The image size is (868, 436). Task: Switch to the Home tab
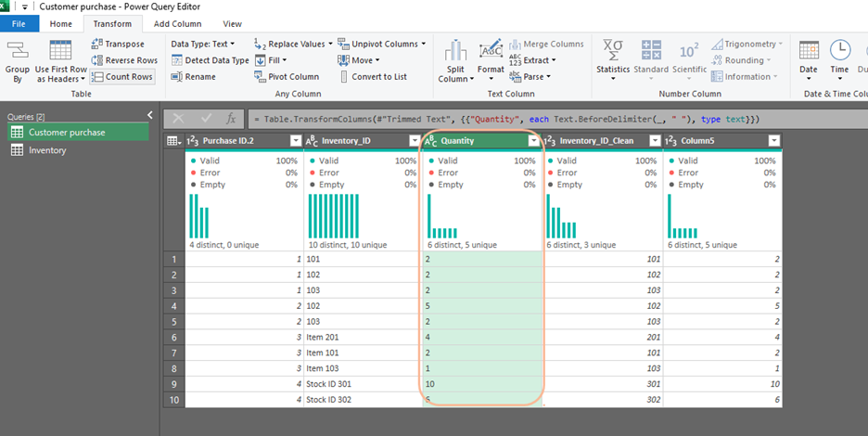click(61, 24)
